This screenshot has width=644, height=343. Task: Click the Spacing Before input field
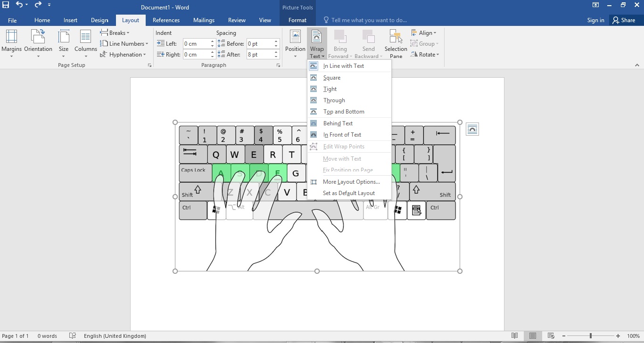coord(260,44)
